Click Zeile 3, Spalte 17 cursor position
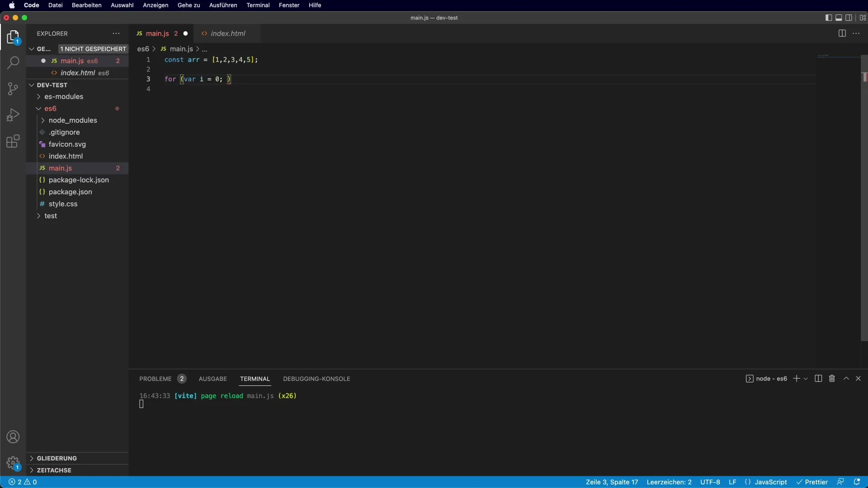 click(612, 482)
